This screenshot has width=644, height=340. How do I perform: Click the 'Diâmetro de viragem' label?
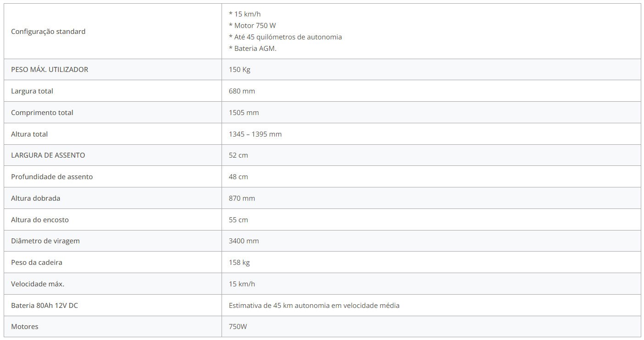(45, 241)
